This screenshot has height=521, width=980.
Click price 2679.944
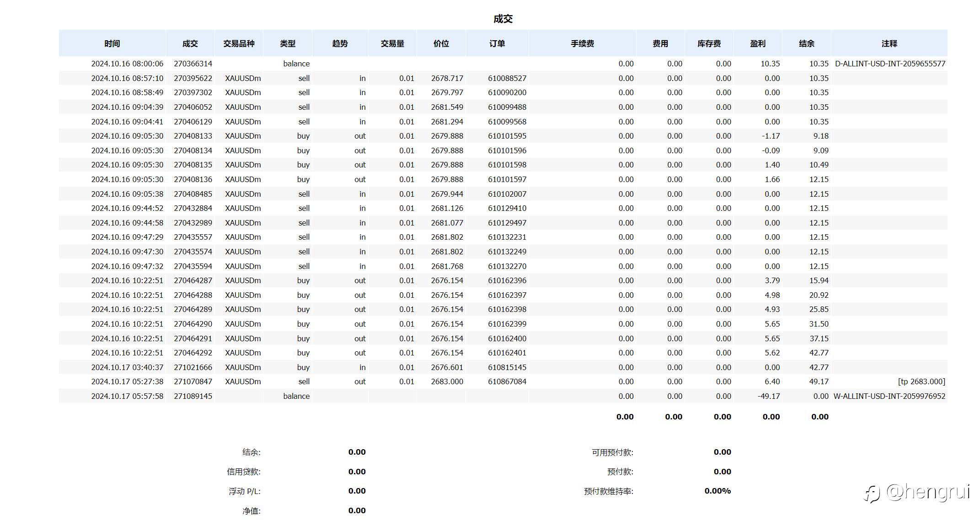[447, 194]
